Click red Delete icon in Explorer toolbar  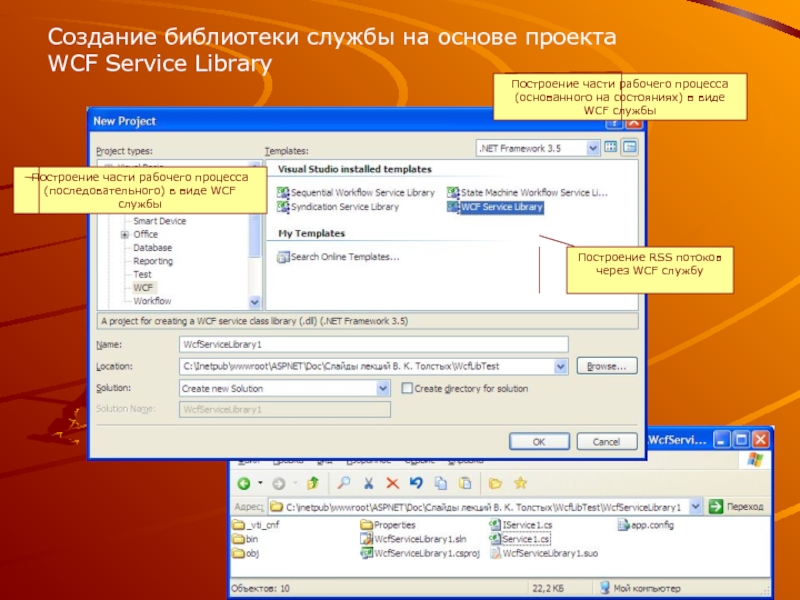click(392, 483)
